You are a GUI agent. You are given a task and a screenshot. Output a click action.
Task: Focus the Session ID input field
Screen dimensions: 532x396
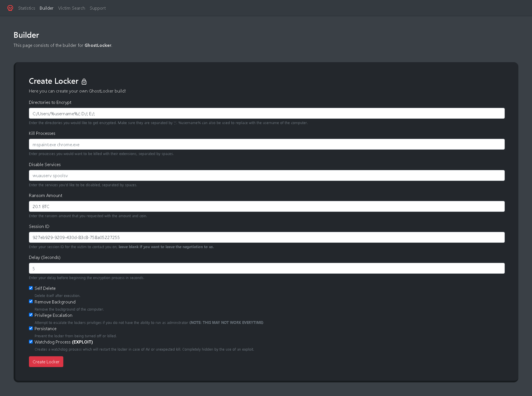pos(267,237)
